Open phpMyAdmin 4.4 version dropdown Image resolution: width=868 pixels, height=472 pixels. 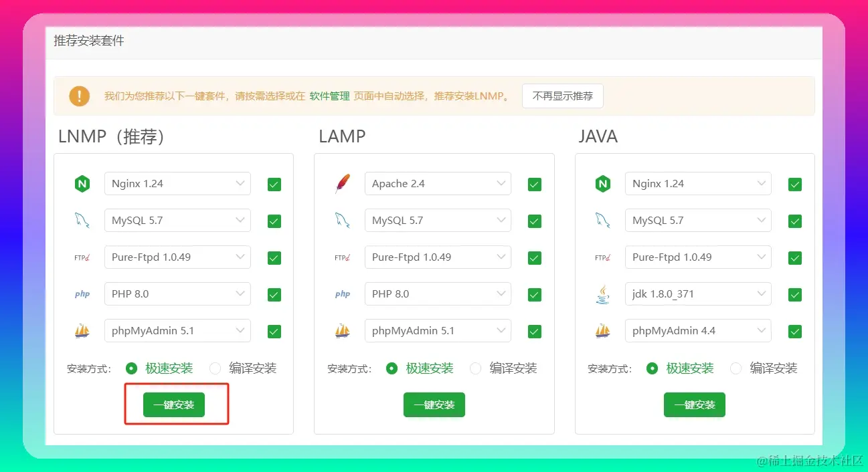pos(698,331)
